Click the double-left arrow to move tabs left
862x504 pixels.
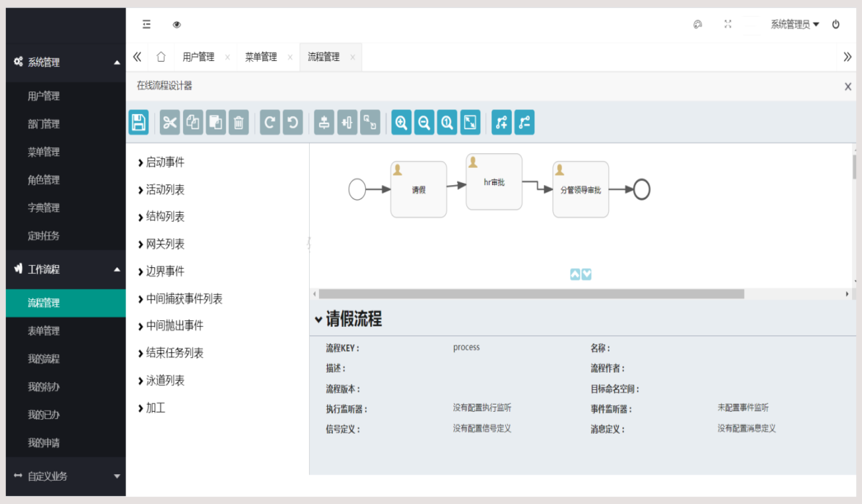coord(137,57)
